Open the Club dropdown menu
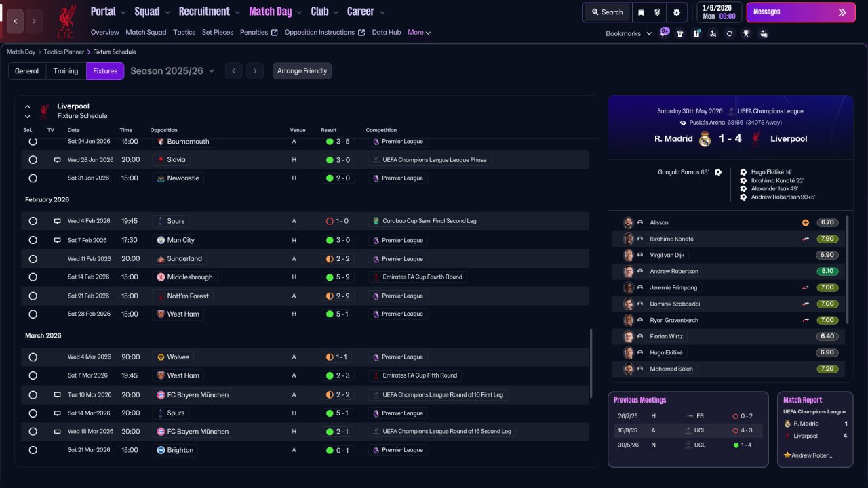 click(x=324, y=12)
